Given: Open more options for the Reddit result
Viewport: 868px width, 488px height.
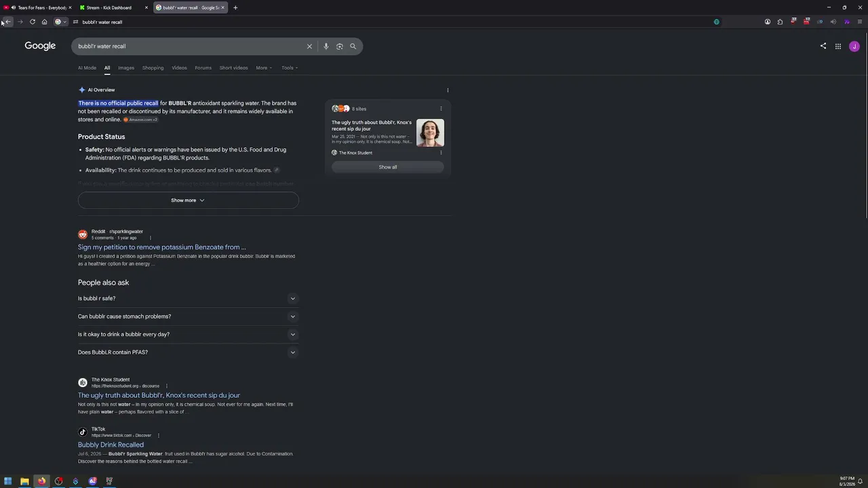Looking at the screenshot, I should click(151, 238).
